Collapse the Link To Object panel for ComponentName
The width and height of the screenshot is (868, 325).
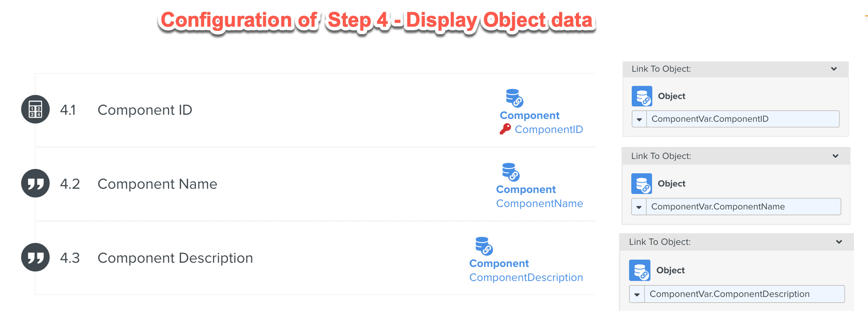(x=835, y=156)
